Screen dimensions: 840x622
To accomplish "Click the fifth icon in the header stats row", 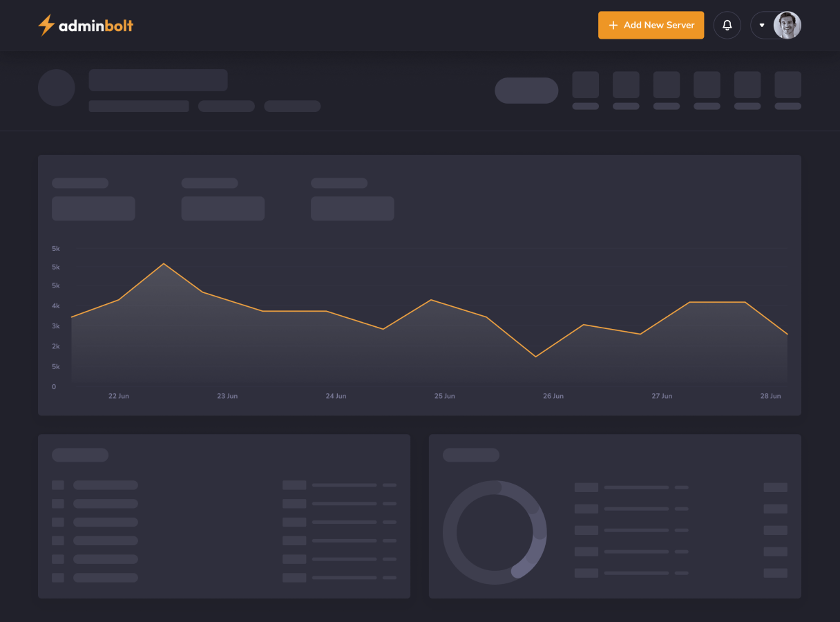I will click(747, 84).
